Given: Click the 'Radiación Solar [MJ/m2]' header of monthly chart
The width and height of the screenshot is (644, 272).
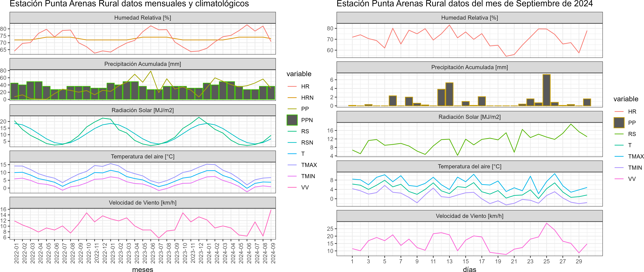Looking at the screenshot, I should [x=142, y=110].
